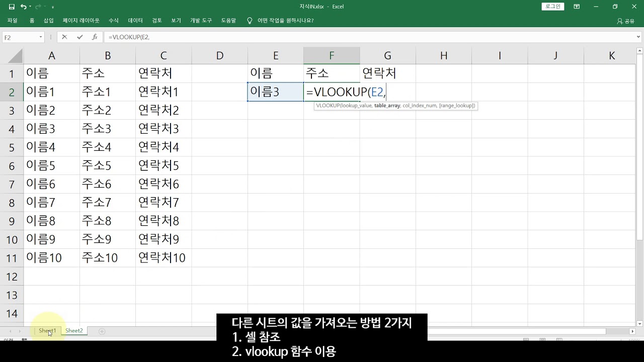The image size is (644, 362).
Task: Click [range_lookup] in the function tooltip
Action: click(455, 106)
